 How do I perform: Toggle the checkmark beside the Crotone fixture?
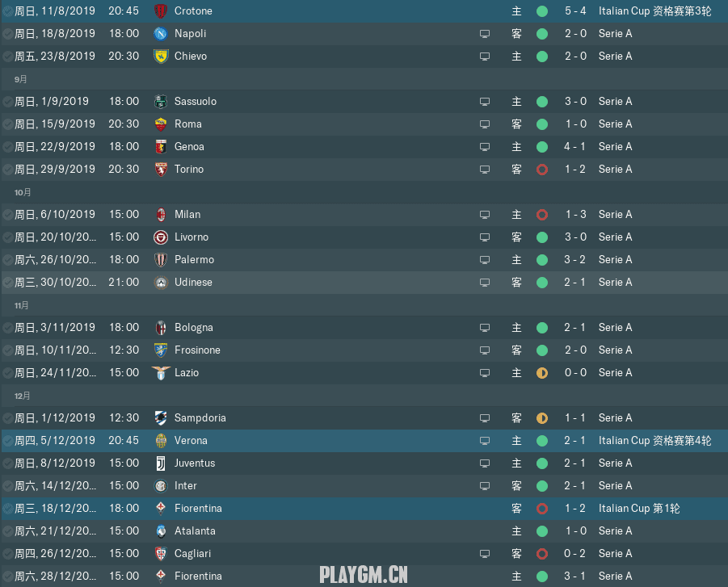pos(8,10)
